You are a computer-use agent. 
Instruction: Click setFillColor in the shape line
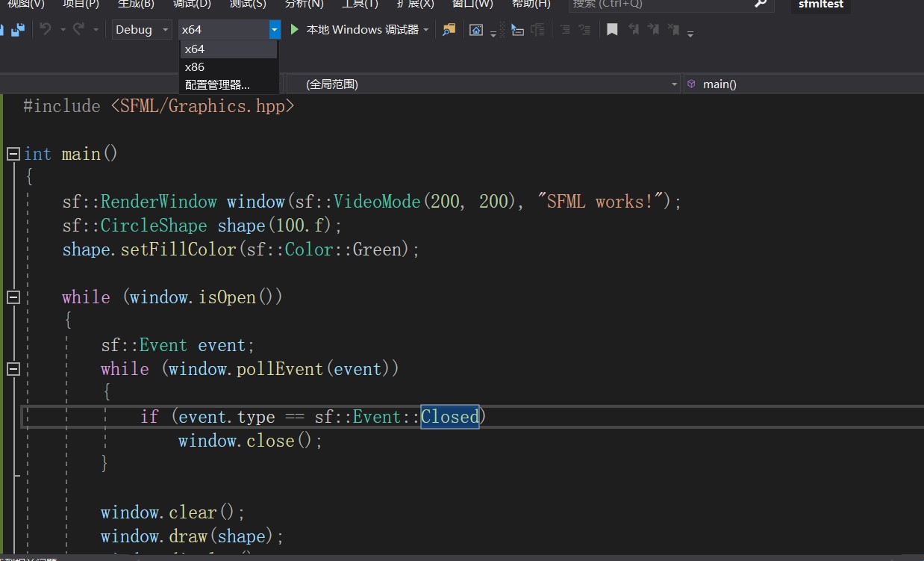pos(178,249)
